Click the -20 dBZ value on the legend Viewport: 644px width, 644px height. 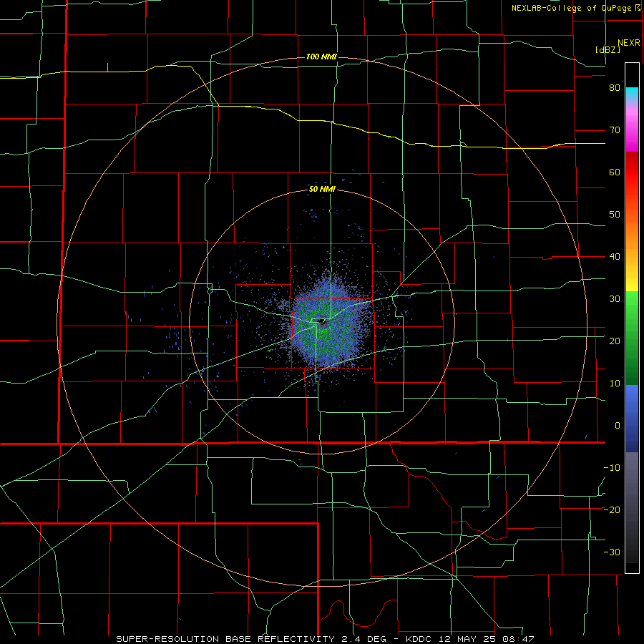point(612,509)
